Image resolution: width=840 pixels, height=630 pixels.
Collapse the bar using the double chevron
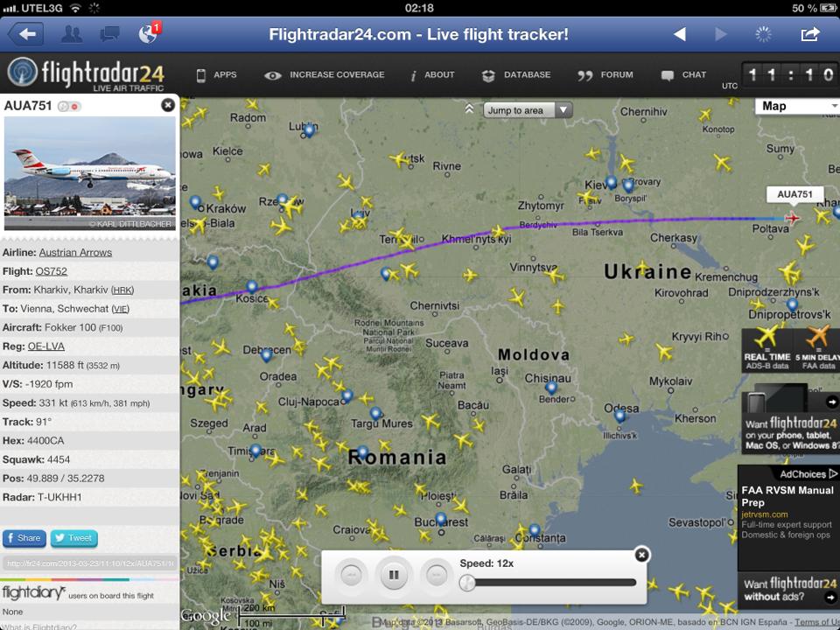tap(469, 109)
